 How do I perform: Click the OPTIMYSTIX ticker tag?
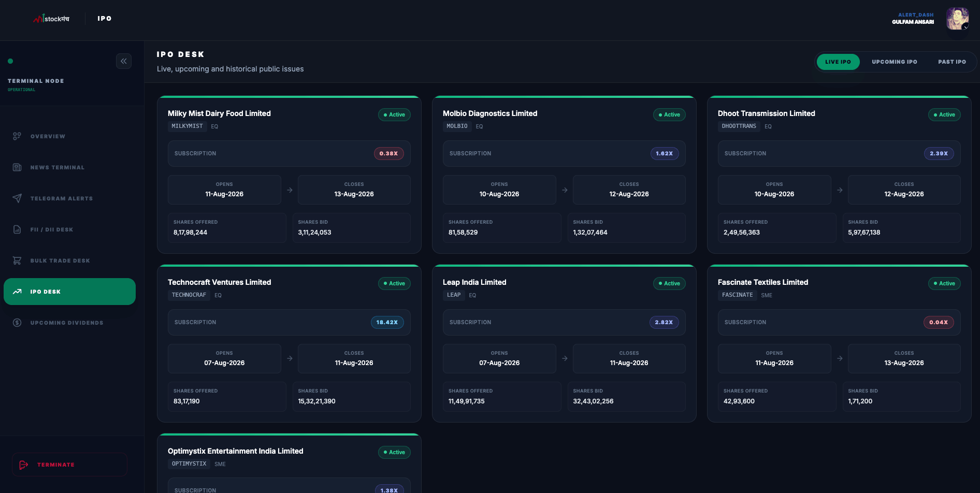(x=189, y=464)
